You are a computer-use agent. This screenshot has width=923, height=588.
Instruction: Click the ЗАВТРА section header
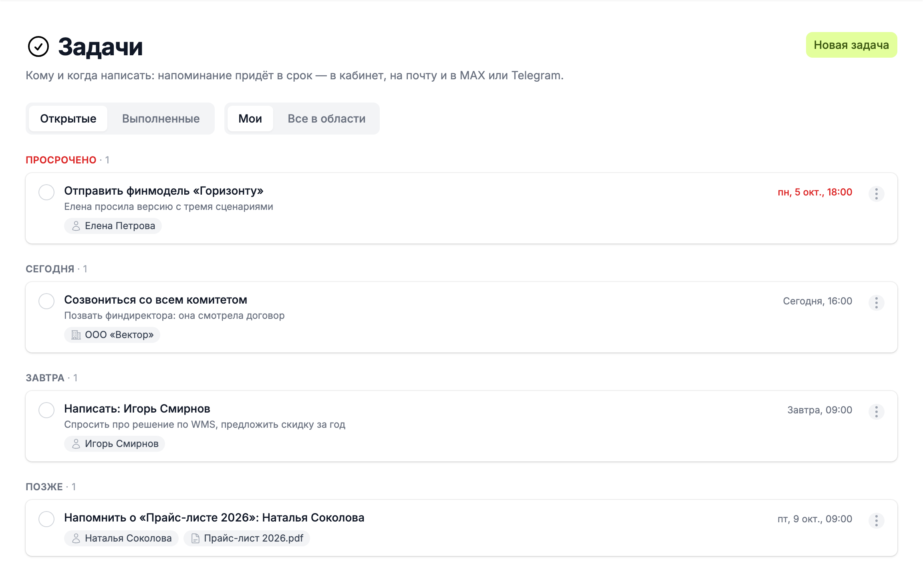point(45,378)
